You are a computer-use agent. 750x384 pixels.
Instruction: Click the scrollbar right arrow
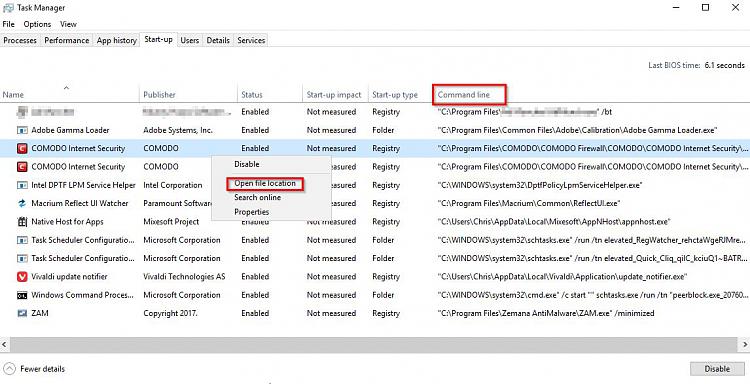(x=745, y=344)
